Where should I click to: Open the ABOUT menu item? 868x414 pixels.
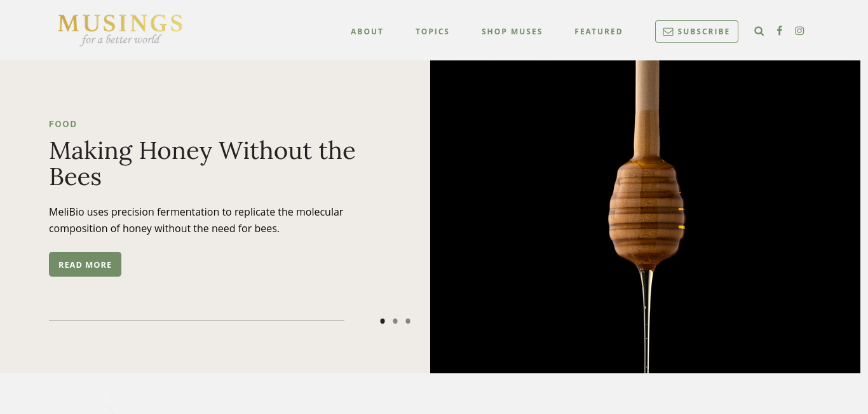367,32
